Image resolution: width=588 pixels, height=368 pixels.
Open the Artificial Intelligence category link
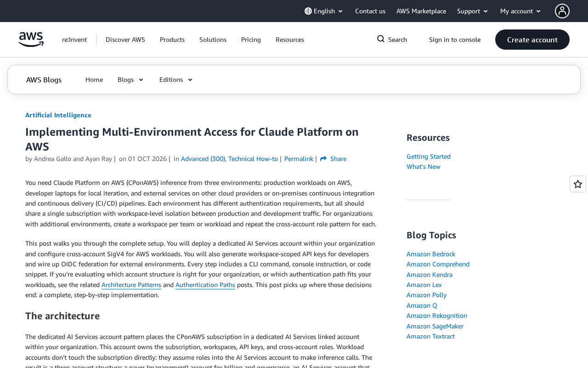[58, 115]
